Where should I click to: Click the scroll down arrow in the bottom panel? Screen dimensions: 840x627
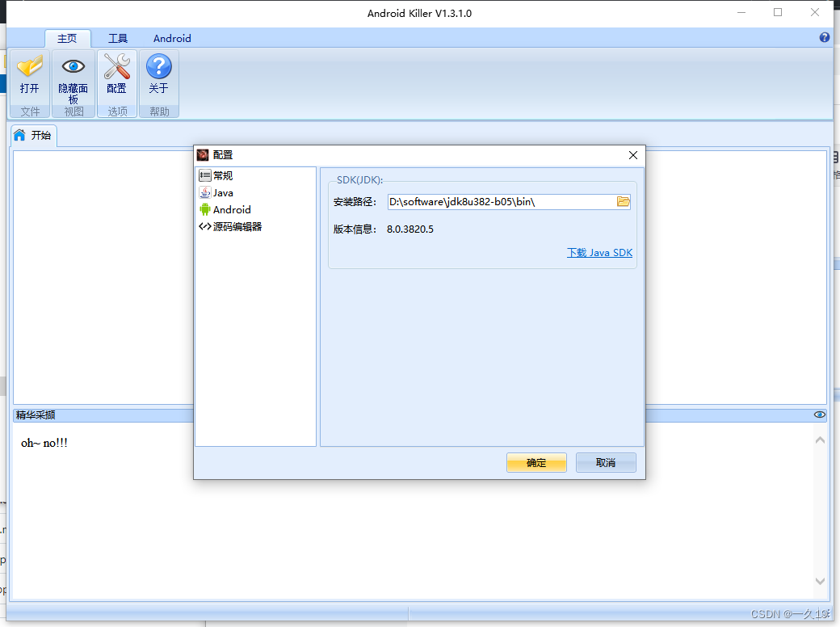(x=820, y=581)
